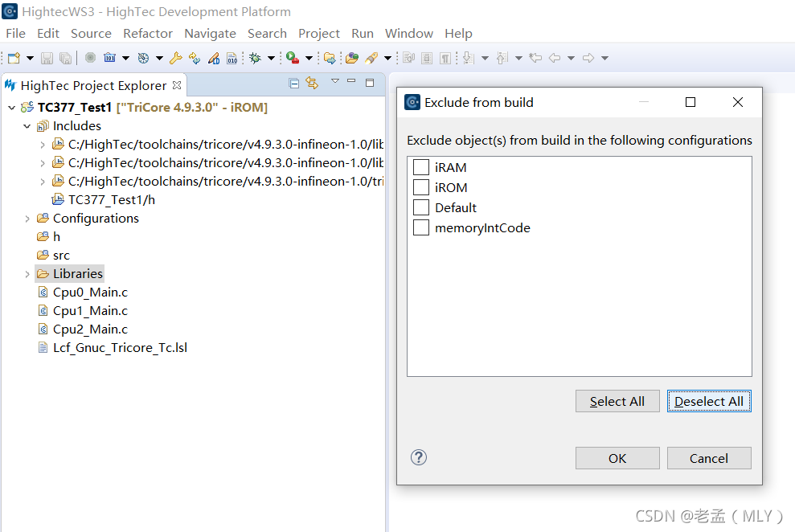Click the Save All icon
The width and height of the screenshot is (795, 532).
click(x=65, y=58)
